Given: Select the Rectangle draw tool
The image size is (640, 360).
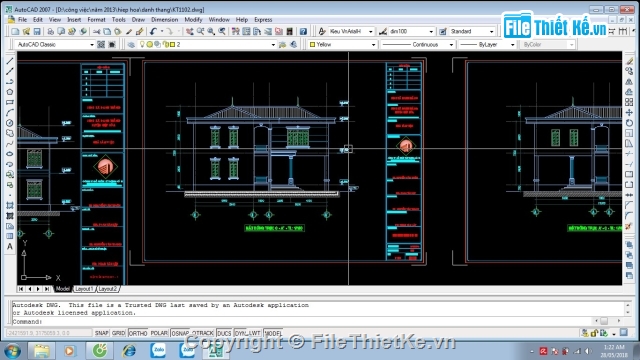Looking at the screenshot, I should (x=10, y=102).
